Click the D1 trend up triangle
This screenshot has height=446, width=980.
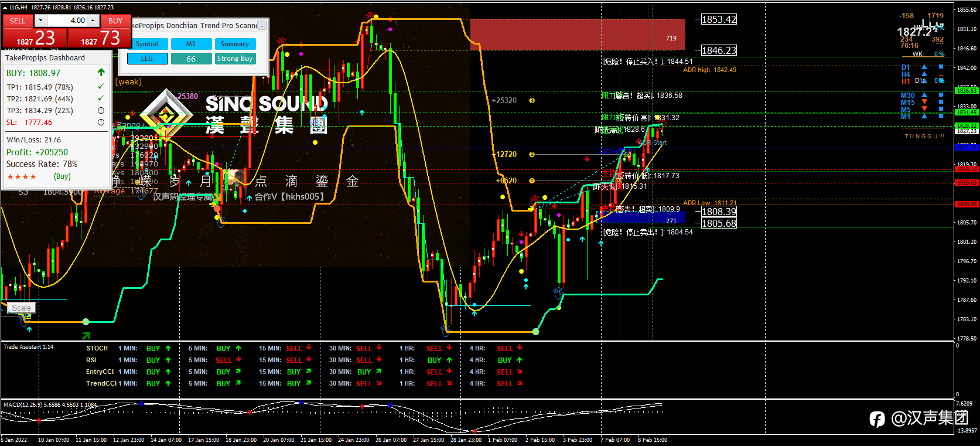pyautogui.click(x=924, y=67)
